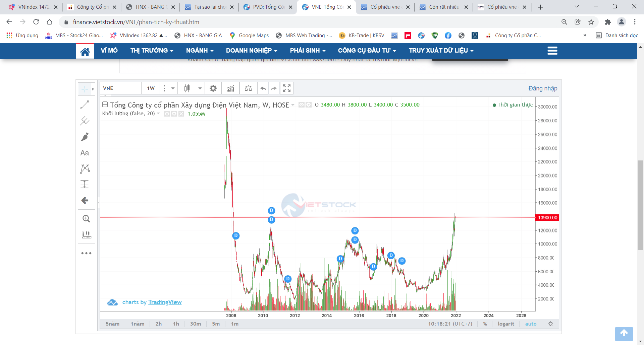Screen dimensions: 644x345
Task: Click the top dividend D marker near 2010
Action: [271, 210]
